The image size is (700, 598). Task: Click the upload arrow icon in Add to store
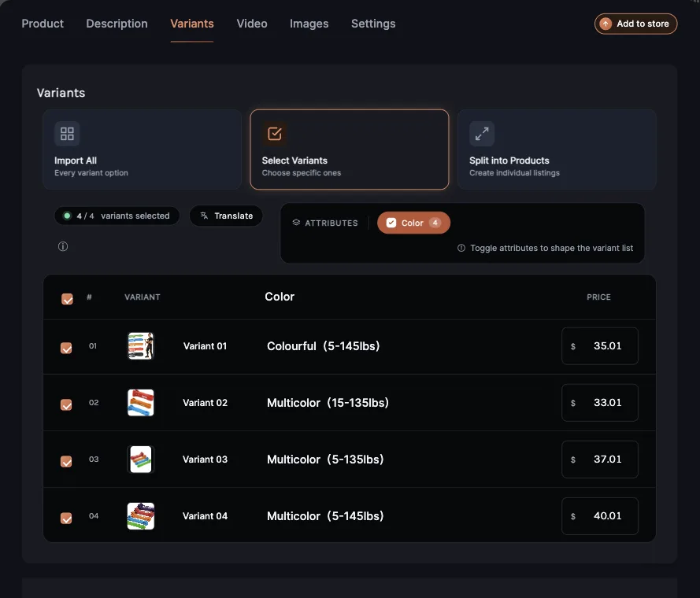[606, 24]
